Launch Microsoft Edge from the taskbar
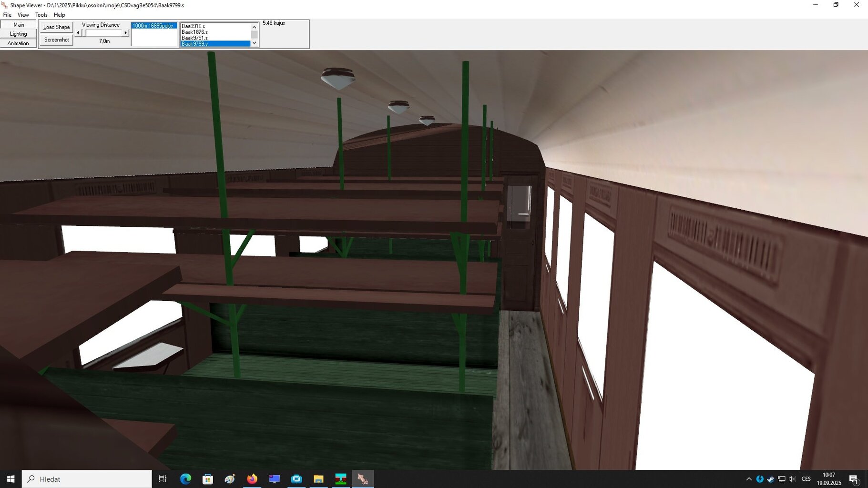Image resolution: width=868 pixels, height=488 pixels. pos(185,479)
